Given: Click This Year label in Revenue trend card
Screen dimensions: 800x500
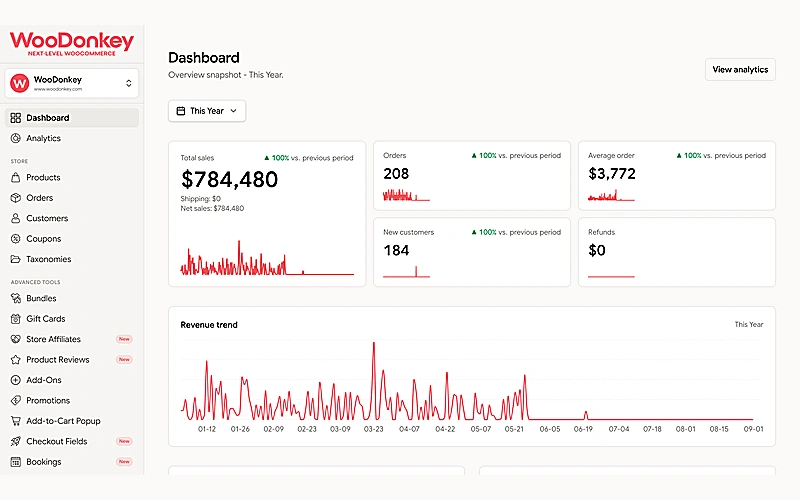Looking at the screenshot, I should point(748,324).
